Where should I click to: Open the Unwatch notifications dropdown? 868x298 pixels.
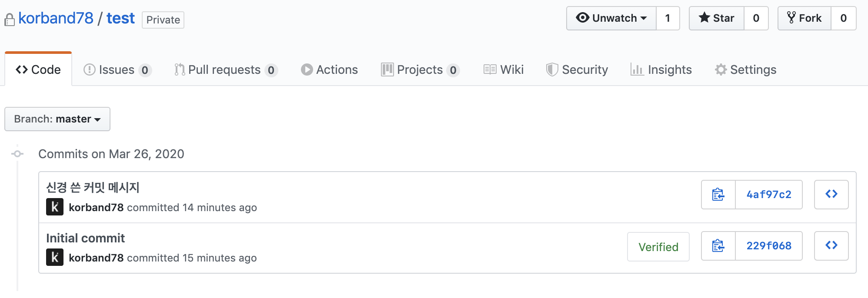[611, 18]
